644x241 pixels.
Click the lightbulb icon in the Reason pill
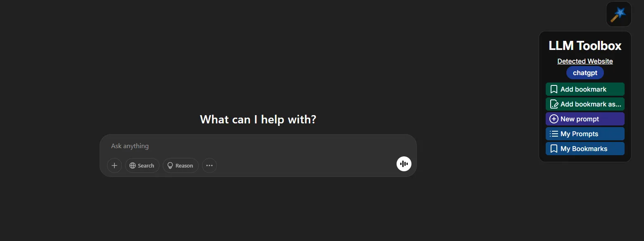[170, 165]
